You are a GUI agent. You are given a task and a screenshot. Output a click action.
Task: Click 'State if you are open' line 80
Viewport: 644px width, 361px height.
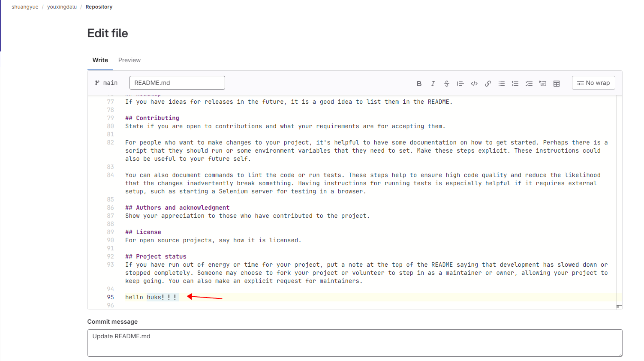tap(285, 126)
